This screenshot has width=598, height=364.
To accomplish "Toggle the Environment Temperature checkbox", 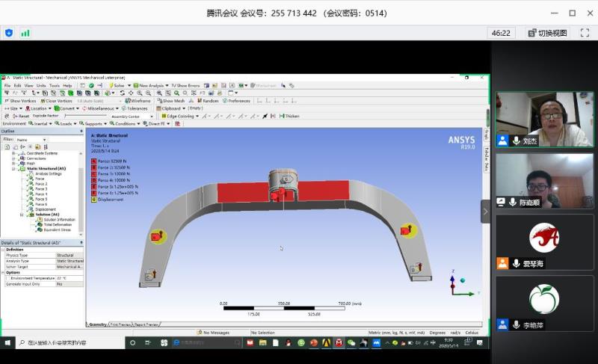I will tap(8, 278).
